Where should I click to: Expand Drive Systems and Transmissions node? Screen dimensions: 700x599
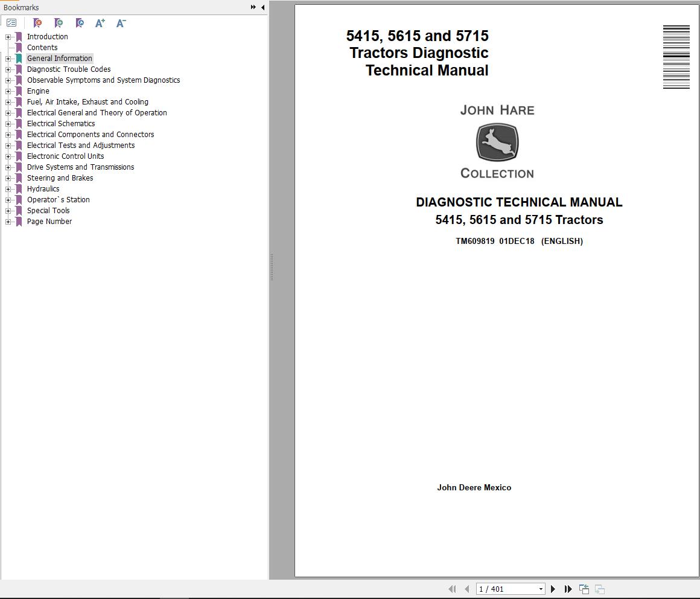point(8,167)
